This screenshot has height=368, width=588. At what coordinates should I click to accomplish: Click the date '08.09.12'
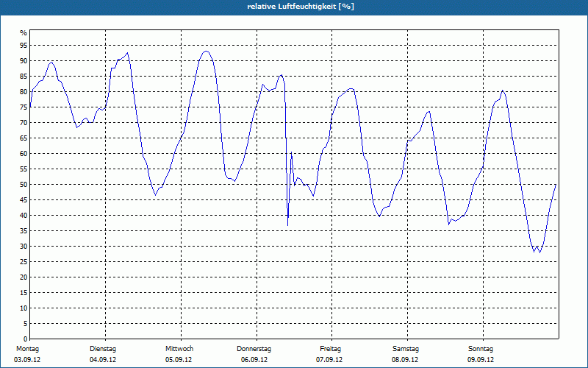(405, 360)
